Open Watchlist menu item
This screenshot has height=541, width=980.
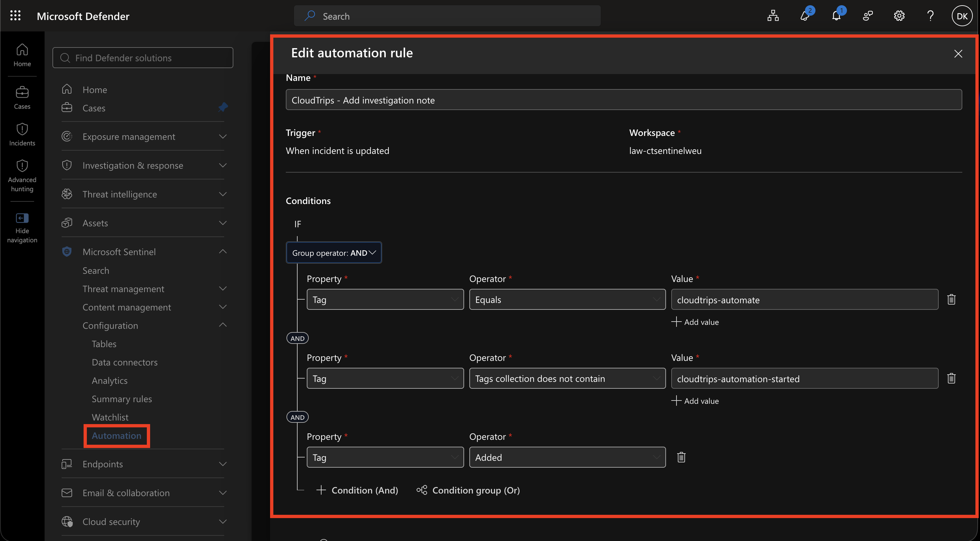pyautogui.click(x=110, y=417)
